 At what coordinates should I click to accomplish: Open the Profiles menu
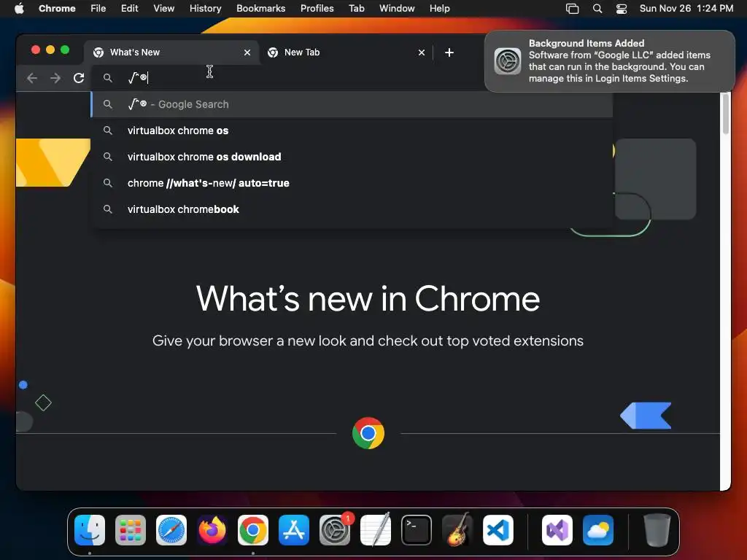tap(317, 9)
